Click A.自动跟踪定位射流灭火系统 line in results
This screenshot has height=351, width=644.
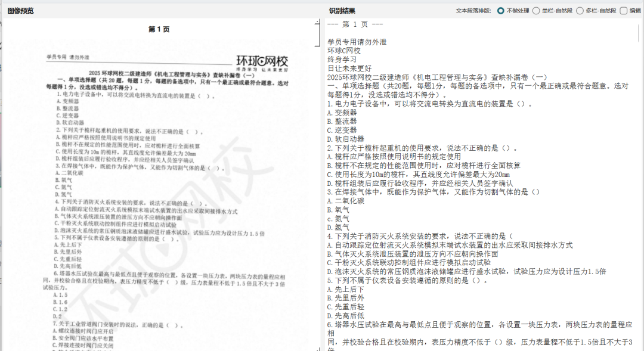click(450, 246)
